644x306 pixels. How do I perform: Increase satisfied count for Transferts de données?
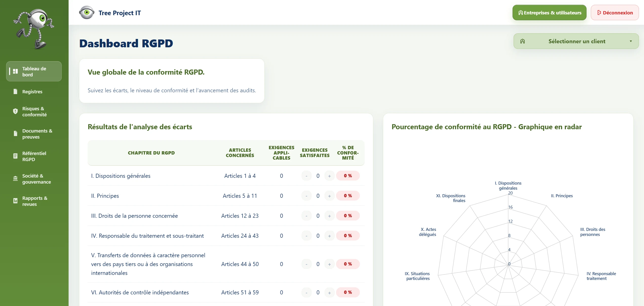click(329, 264)
